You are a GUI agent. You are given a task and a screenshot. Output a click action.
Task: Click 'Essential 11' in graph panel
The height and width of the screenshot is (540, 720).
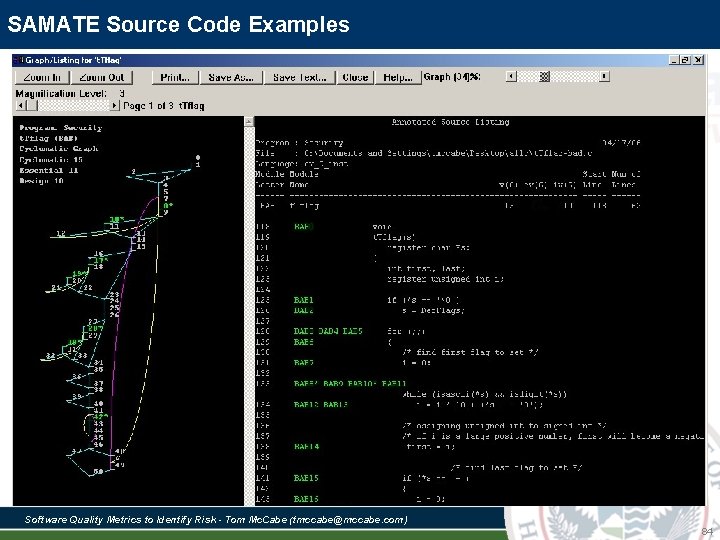pos(49,170)
